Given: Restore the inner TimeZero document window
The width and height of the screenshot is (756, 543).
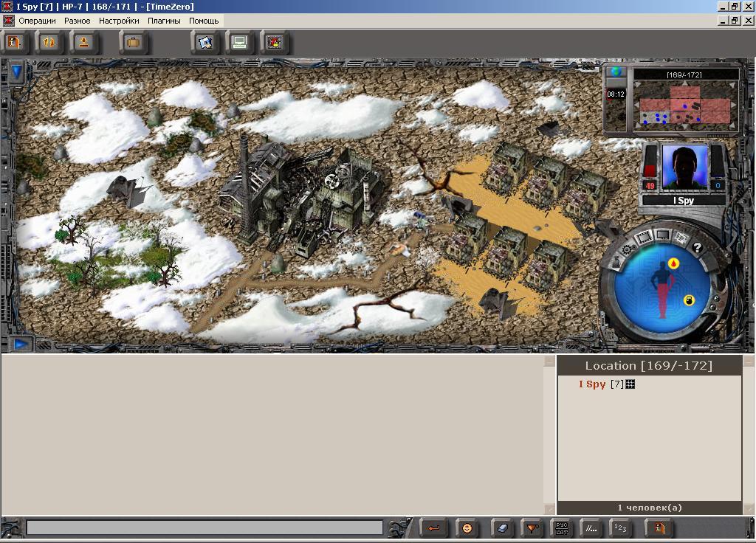Looking at the screenshot, I should 735,21.
